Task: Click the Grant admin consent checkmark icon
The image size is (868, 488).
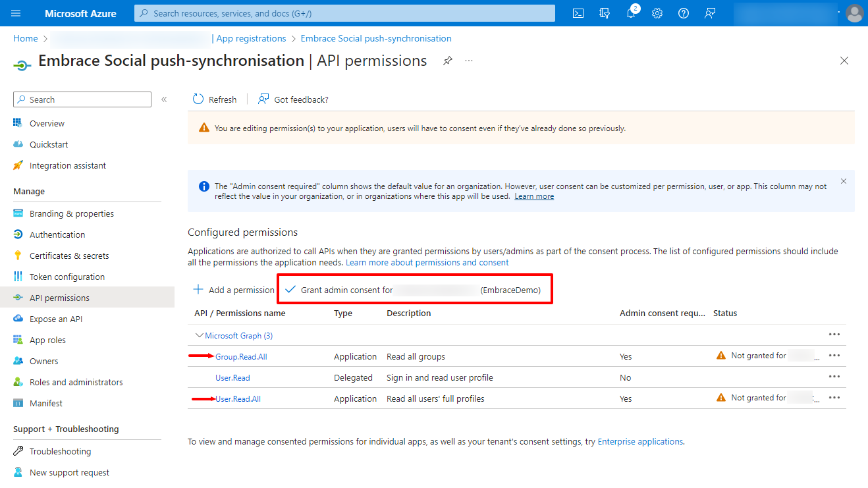Action: (290, 290)
